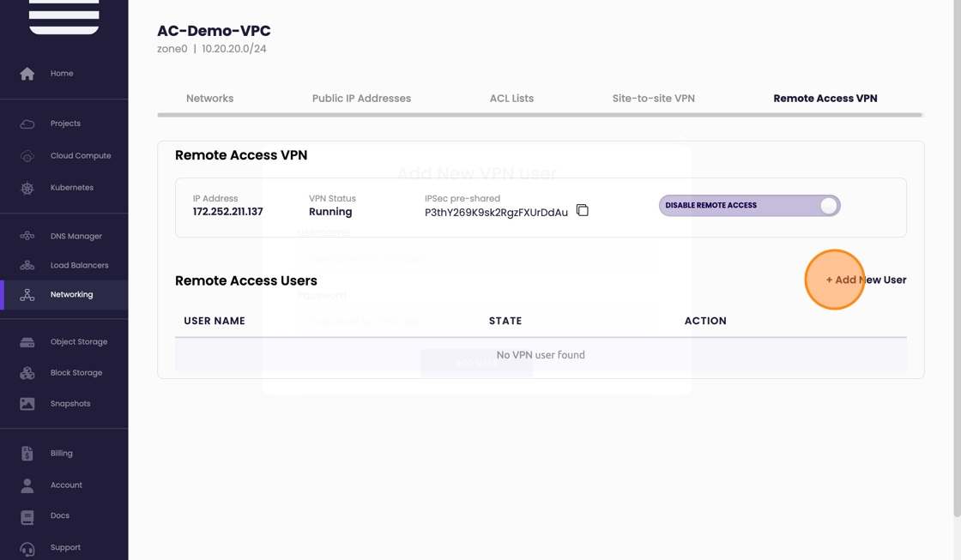Copy the IPSec pre-shared key
Image resolution: width=961 pixels, height=560 pixels.
[x=583, y=210]
